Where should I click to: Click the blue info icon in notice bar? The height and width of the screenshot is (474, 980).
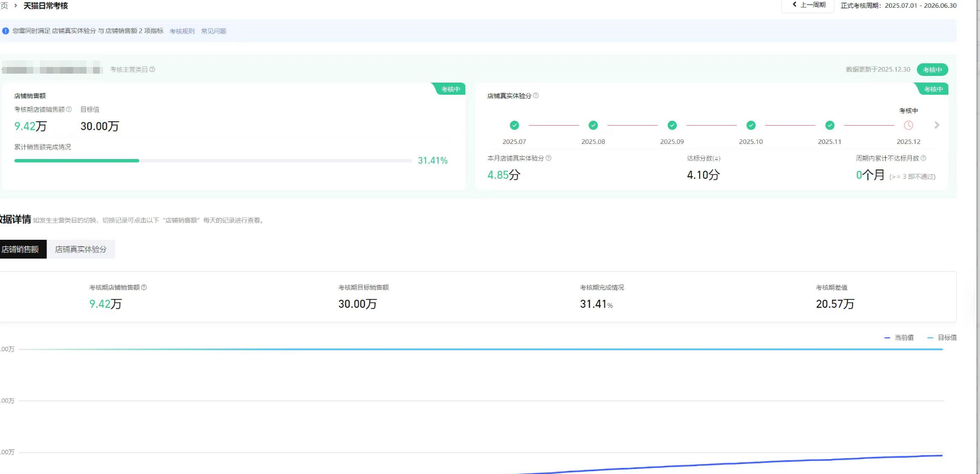pos(6,31)
